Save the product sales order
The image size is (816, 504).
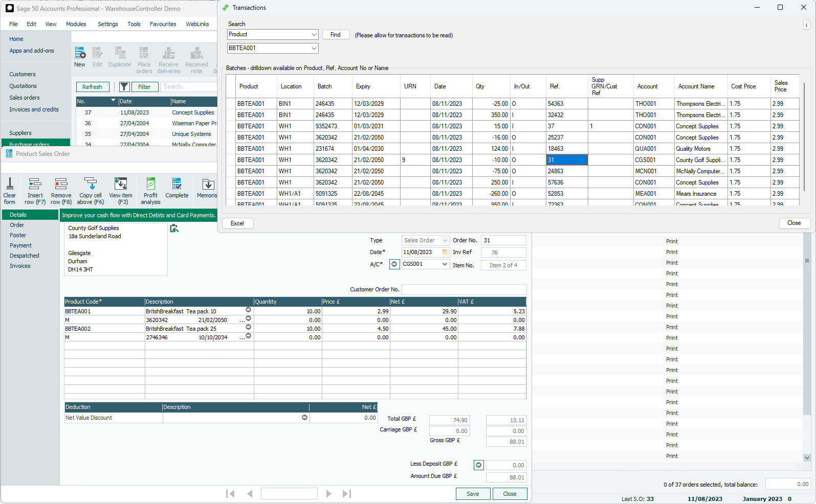(x=473, y=494)
